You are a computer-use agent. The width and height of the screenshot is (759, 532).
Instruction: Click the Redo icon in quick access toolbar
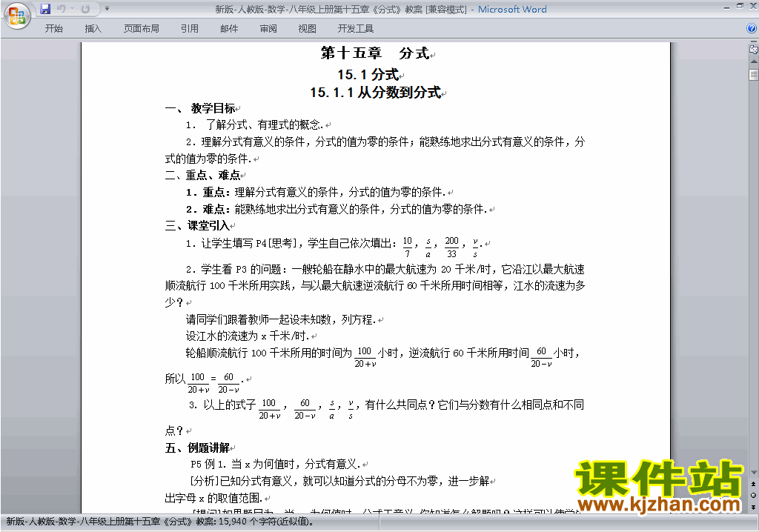point(85,9)
